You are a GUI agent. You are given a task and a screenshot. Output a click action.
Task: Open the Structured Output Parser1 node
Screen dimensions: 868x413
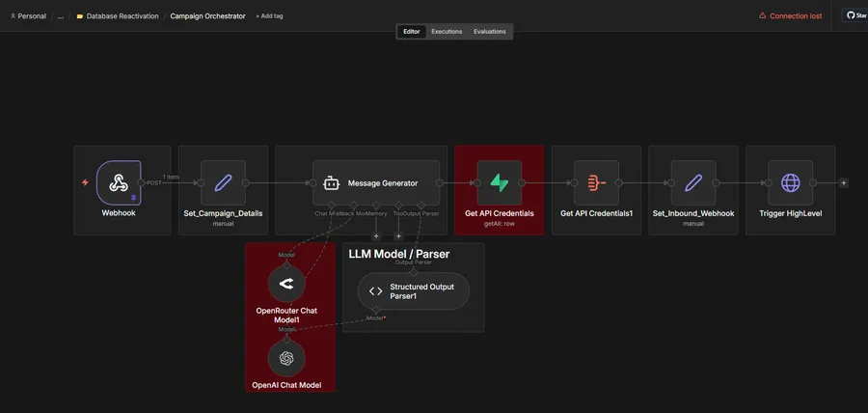coord(413,291)
